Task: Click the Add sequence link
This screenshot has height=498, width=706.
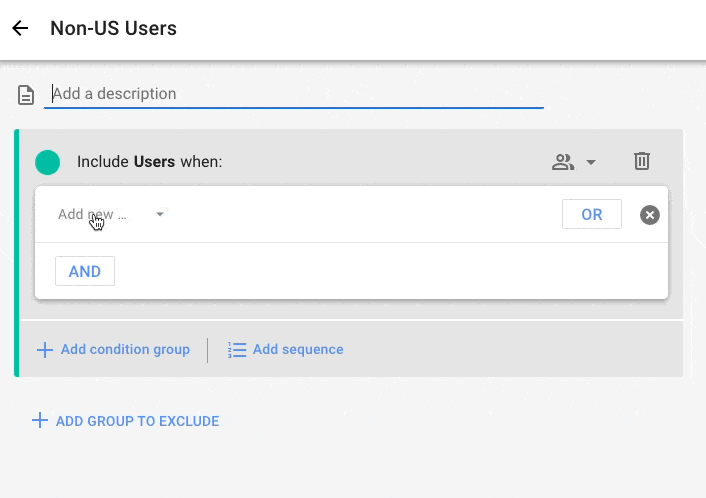Action: point(298,350)
